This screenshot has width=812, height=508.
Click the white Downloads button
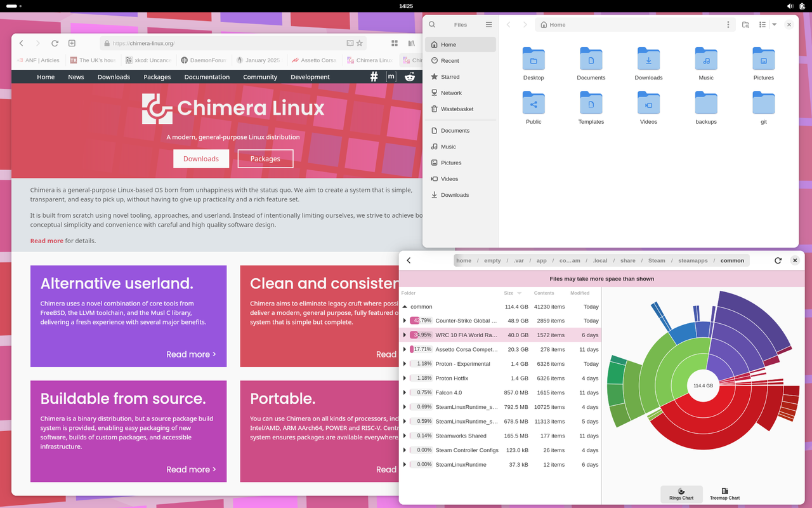pos(201,159)
